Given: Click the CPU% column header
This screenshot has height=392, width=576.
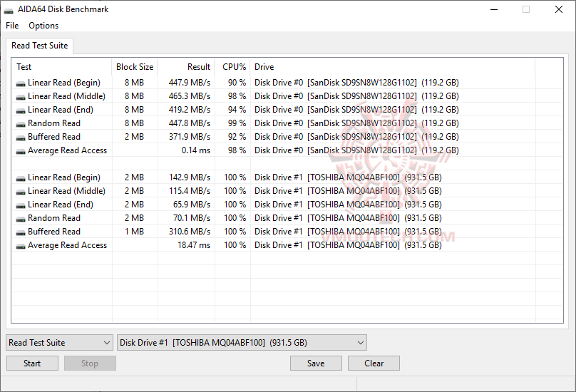Looking at the screenshot, I should [x=233, y=67].
